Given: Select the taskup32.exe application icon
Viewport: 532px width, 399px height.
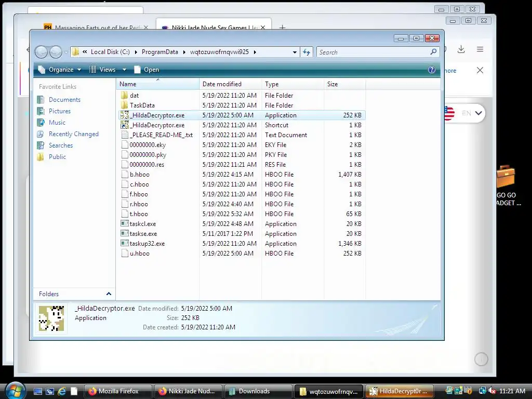Looking at the screenshot, I should [125, 243].
